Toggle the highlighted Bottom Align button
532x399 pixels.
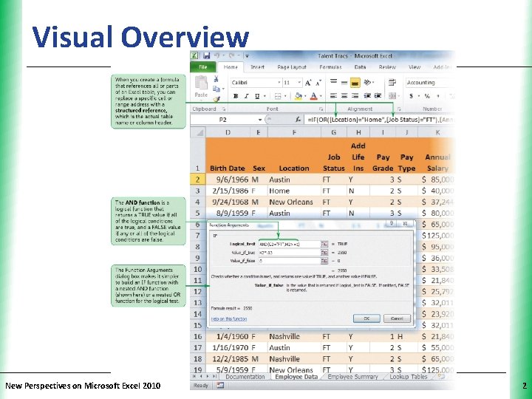355,83
